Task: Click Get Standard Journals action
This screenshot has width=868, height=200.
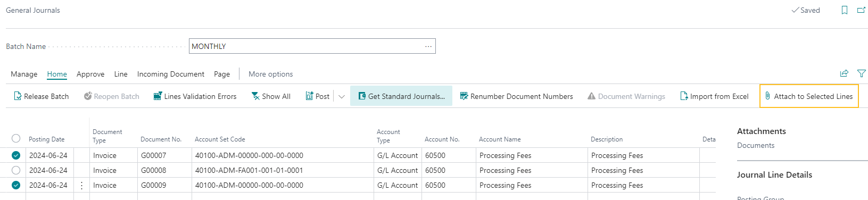Action: click(401, 96)
